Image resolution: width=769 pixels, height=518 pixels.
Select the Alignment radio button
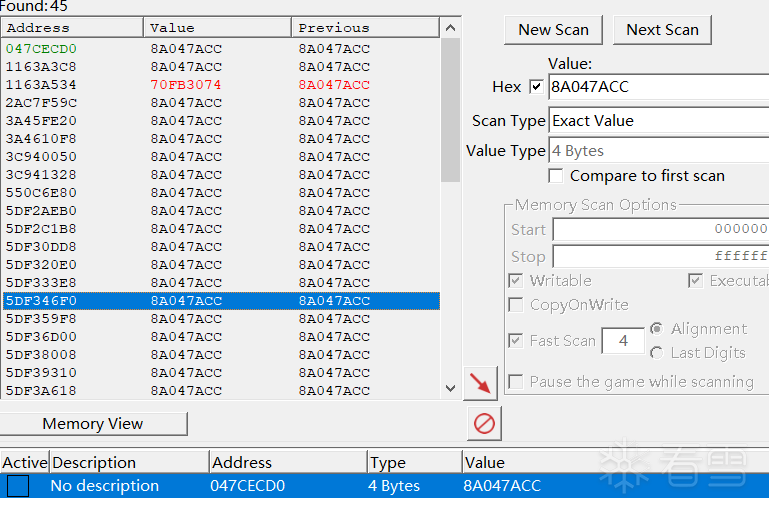click(657, 329)
